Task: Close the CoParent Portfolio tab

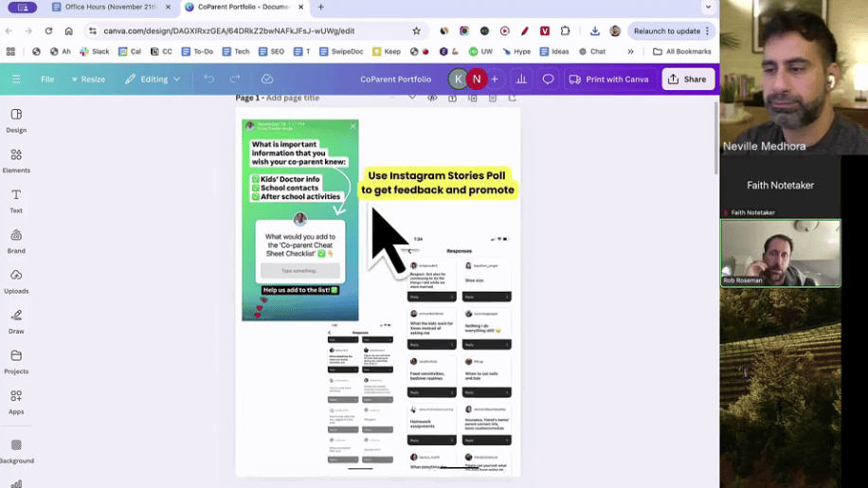Action: (300, 8)
